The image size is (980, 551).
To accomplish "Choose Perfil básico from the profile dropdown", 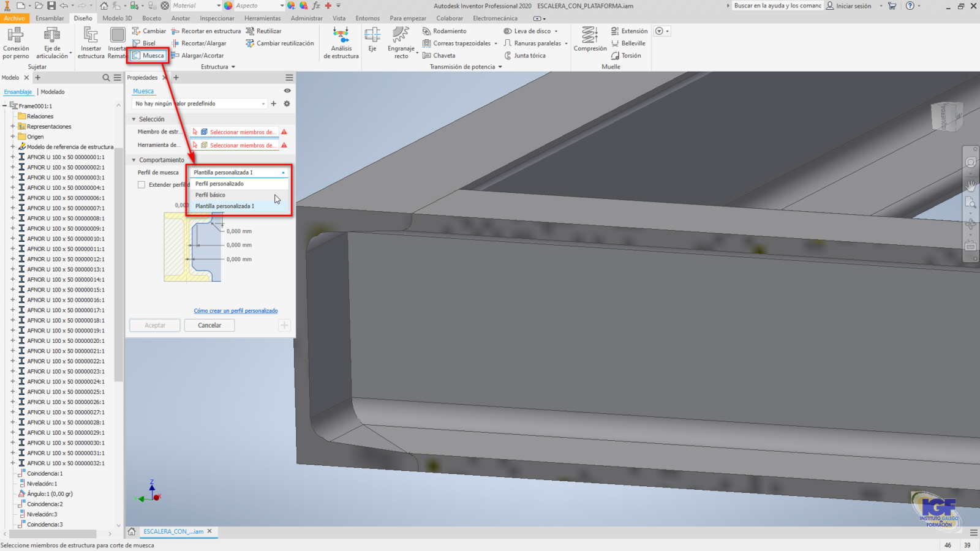I will click(x=210, y=195).
